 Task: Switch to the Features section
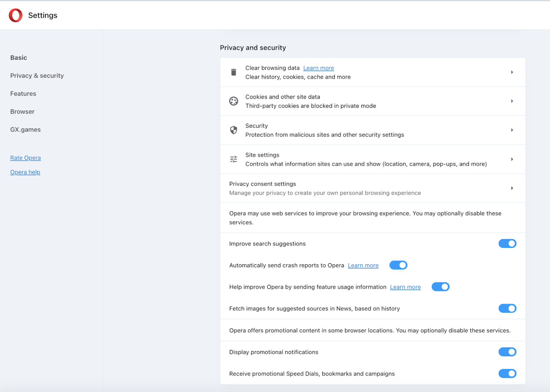coord(23,93)
